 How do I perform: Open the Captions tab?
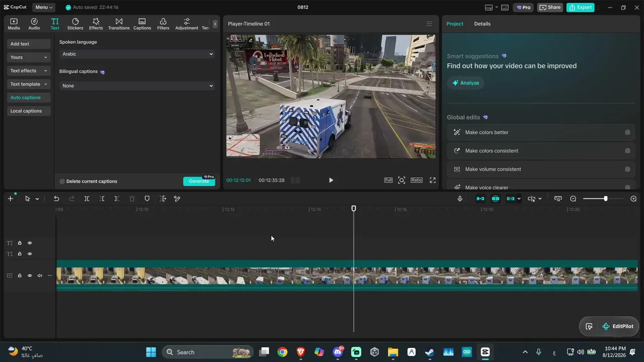(142, 24)
